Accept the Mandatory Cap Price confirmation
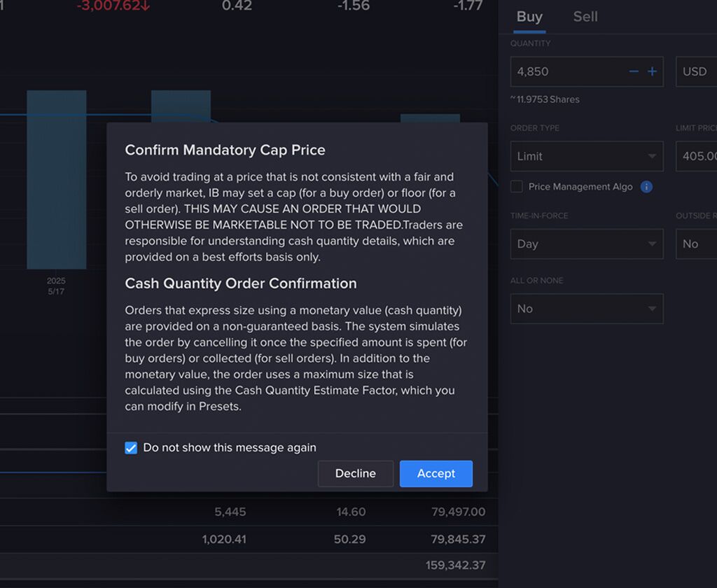This screenshot has height=588, width=717. (436, 473)
